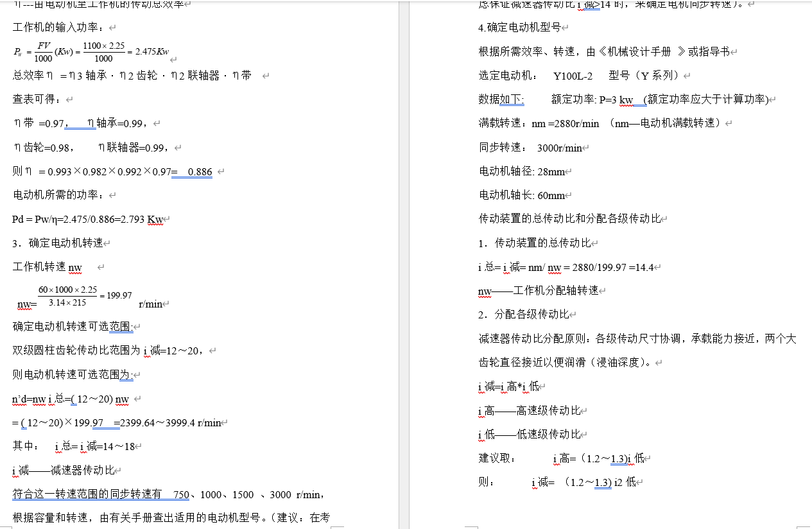Click the line listing 750、1000、1500、3000 r/min
This screenshot has width=812, height=529.
pyautogui.click(x=168, y=494)
